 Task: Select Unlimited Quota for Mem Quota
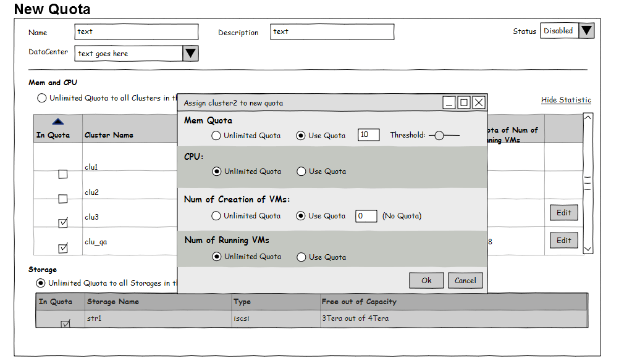pyautogui.click(x=216, y=136)
